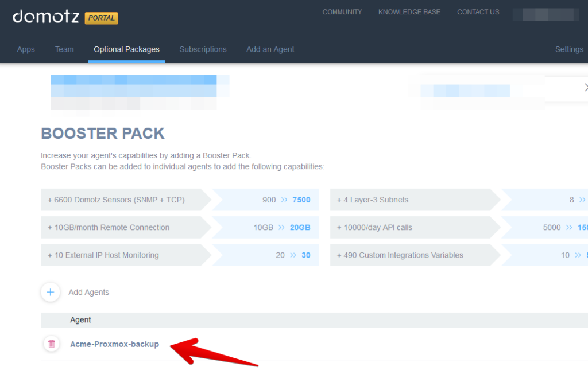This screenshot has width=588, height=390.
Task: Select the 4 Layer-3 Subnets row
Action: click(459, 200)
